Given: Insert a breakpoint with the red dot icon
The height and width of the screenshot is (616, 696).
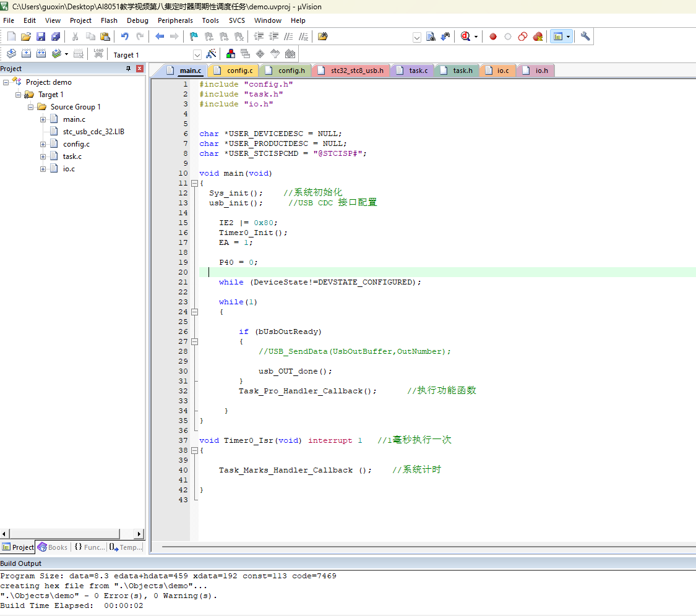Looking at the screenshot, I should 492,36.
